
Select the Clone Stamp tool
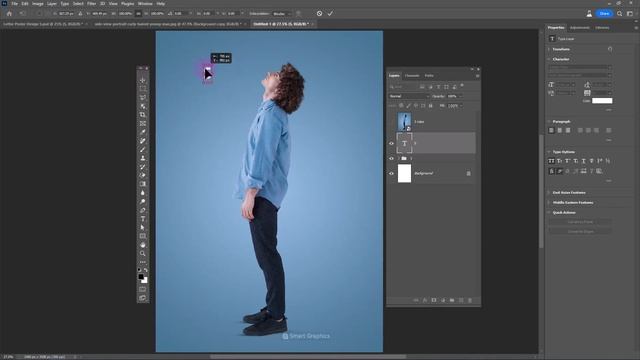click(142, 158)
